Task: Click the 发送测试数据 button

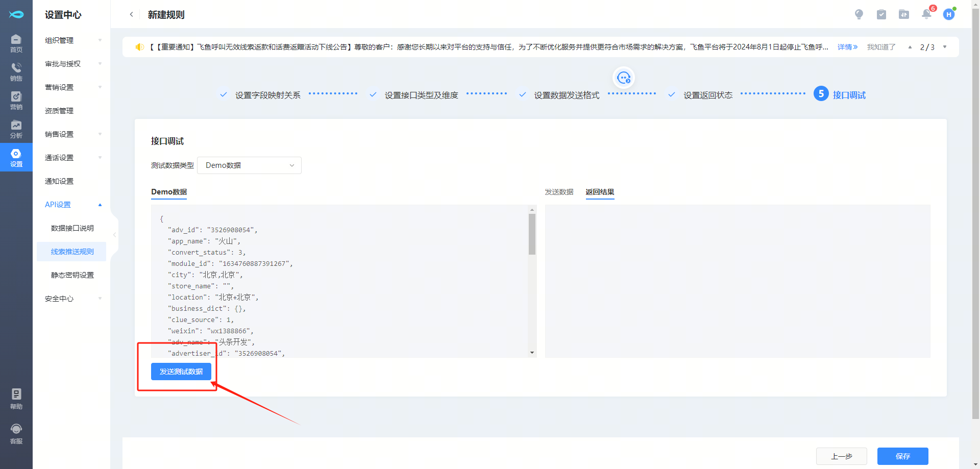Action: tap(181, 372)
